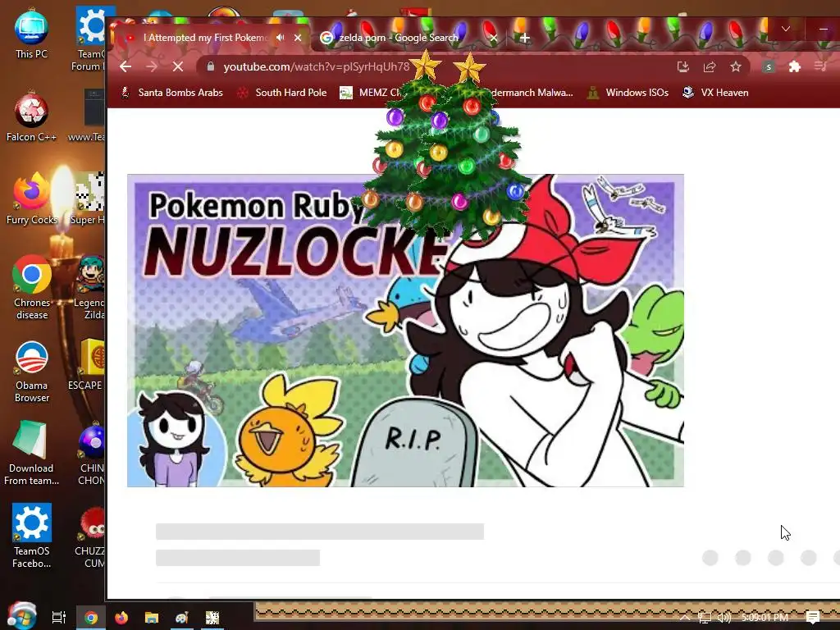
Task: Click the Chrome taskbar button
Action: point(91,618)
